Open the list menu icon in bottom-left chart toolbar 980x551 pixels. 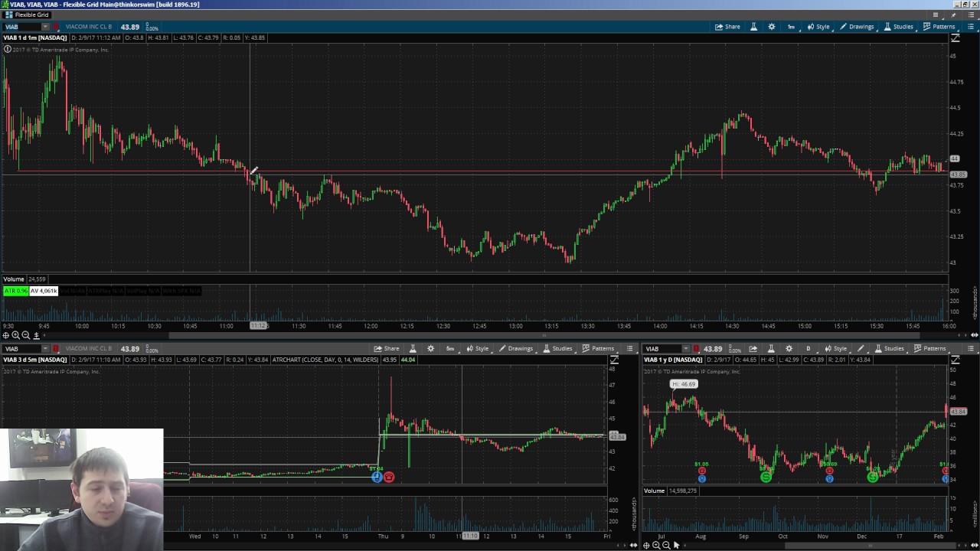630,348
